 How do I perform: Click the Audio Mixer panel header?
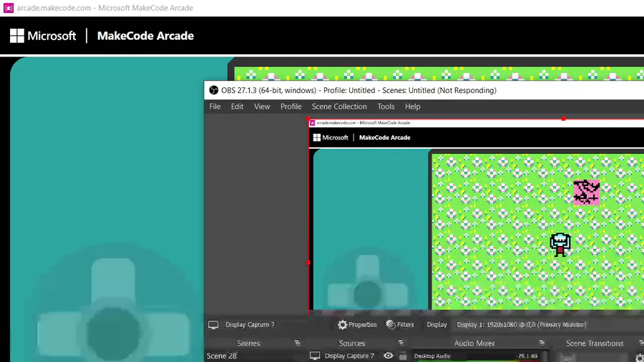(x=474, y=343)
